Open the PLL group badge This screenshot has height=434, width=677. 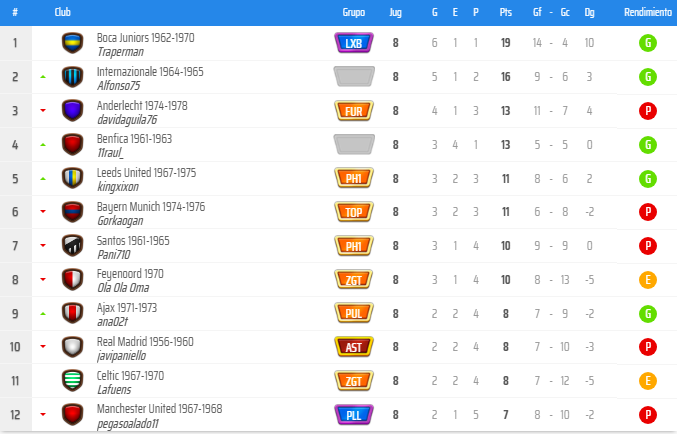(354, 415)
